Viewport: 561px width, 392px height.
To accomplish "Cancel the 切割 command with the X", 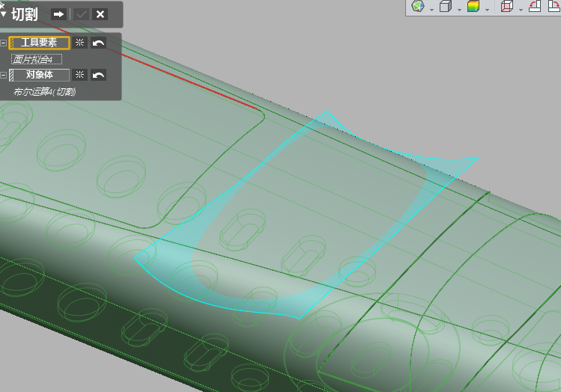I will pyautogui.click(x=100, y=14).
